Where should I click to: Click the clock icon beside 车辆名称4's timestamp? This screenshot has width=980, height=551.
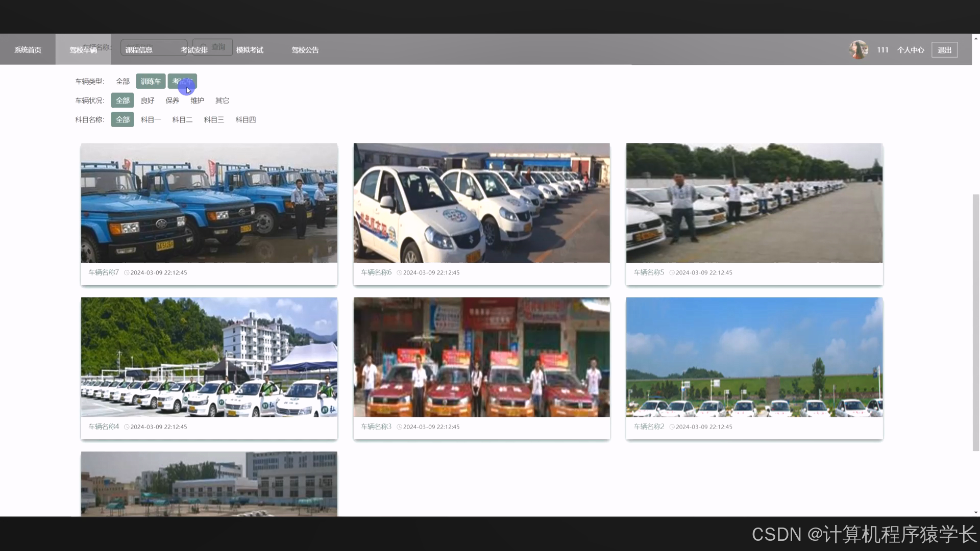(127, 427)
